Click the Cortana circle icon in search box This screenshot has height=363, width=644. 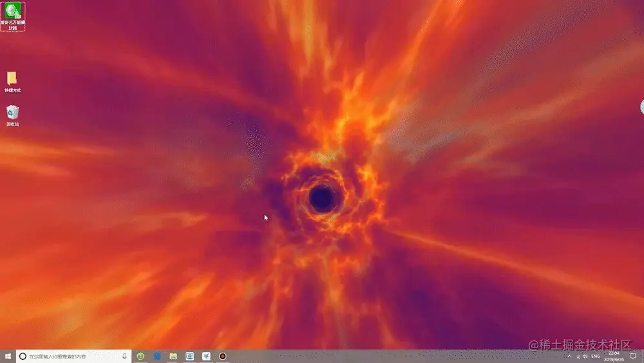23,357
